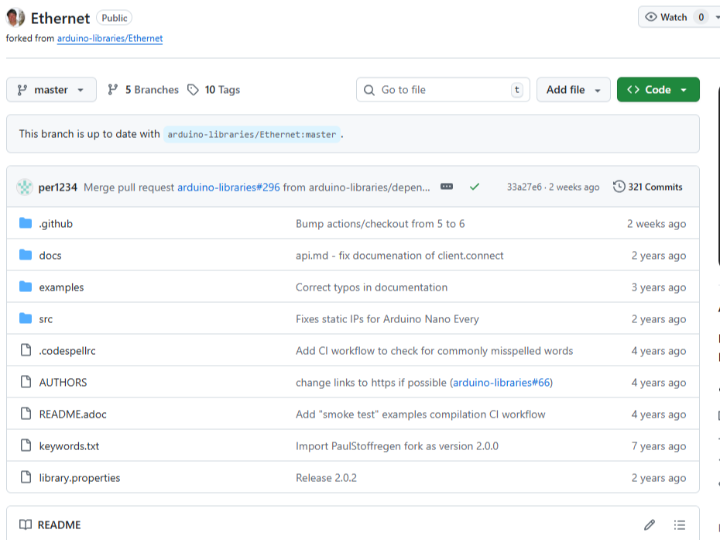This screenshot has height=540, width=720.
Task: Open the arduino-libraries/Ethernet fork source link
Action: pyautogui.click(x=109, y=38)
